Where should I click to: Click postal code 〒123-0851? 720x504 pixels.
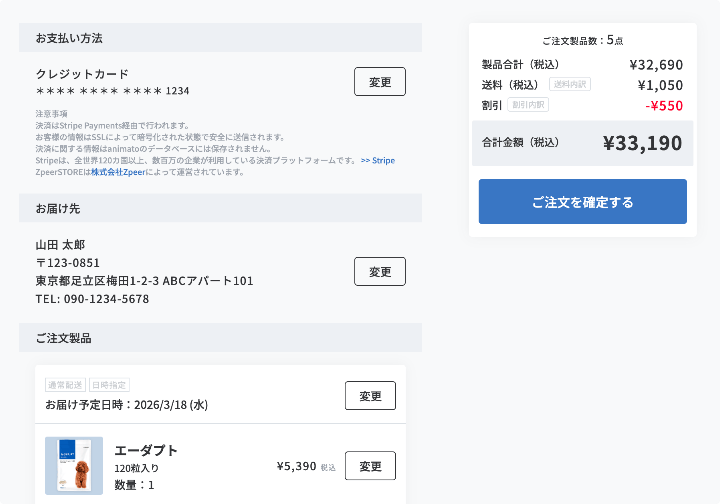[x=68, y=263]
